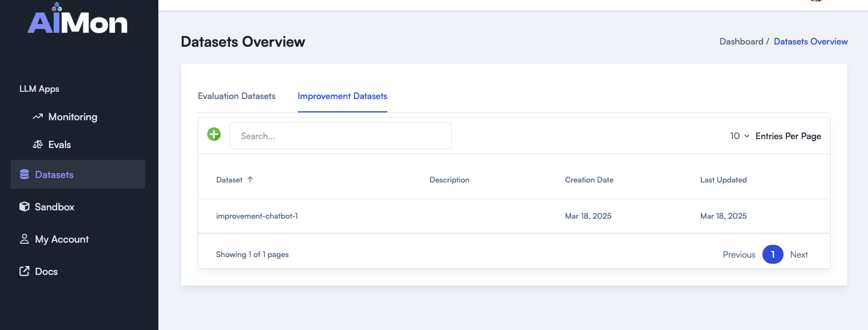Select page 1 in pagination
This screenshot has width=868, height=330.
pos(772,254)
